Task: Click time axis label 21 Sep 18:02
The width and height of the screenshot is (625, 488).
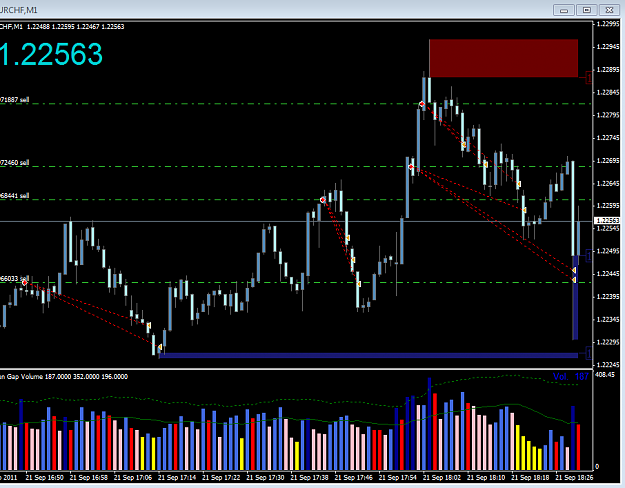Action: [x=442, y=477]
